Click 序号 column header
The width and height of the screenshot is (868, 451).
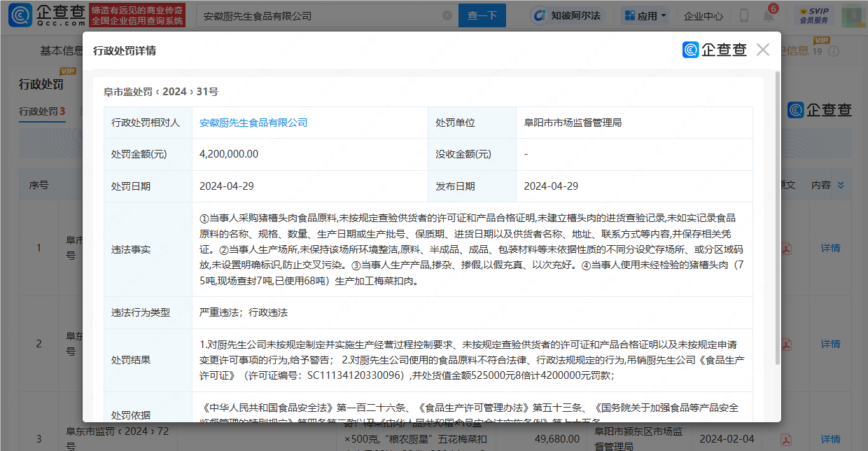point(38,185)
